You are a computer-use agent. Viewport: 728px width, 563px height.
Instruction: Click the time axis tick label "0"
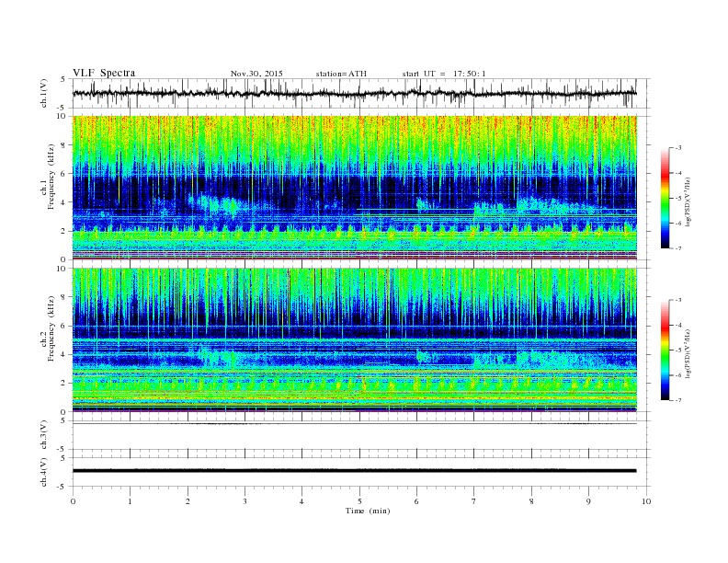point(73,501)
